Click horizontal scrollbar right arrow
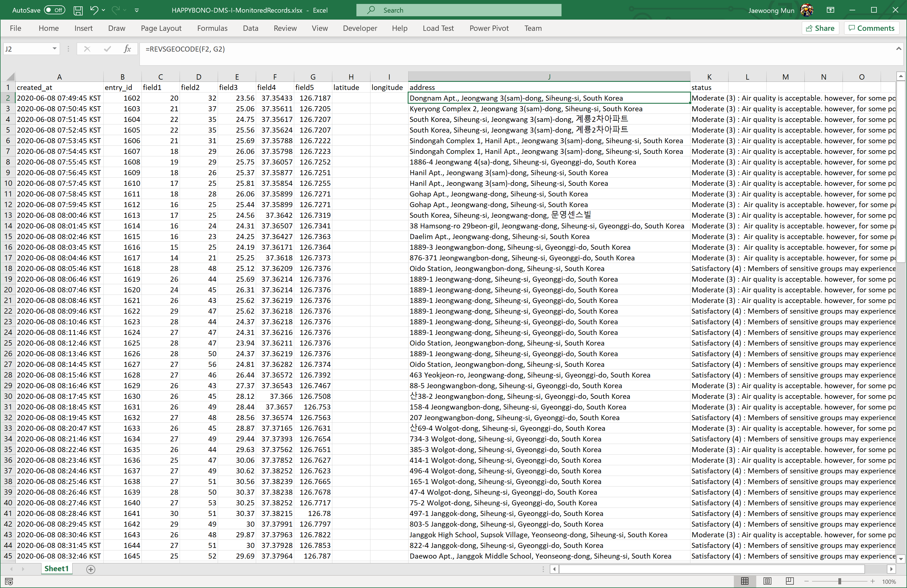Screen dimensions: 907x588 [x=891, y=569]
